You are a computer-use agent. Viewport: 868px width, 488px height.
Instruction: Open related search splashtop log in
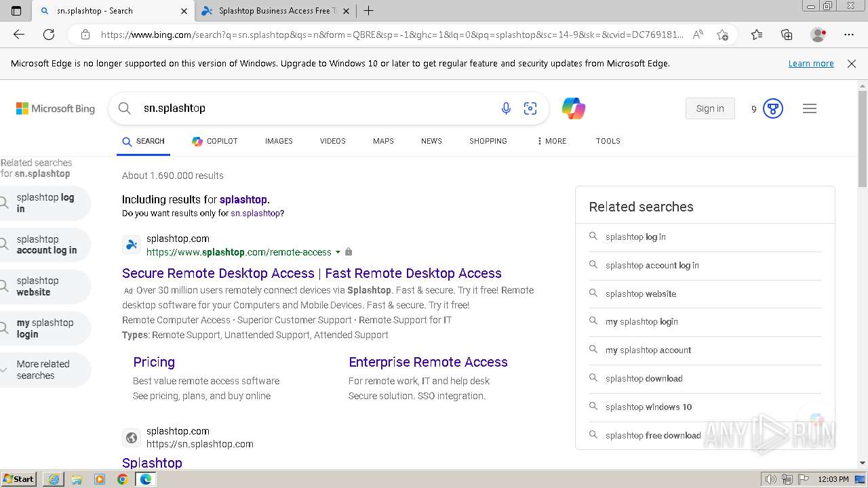(x=705, y=237)
